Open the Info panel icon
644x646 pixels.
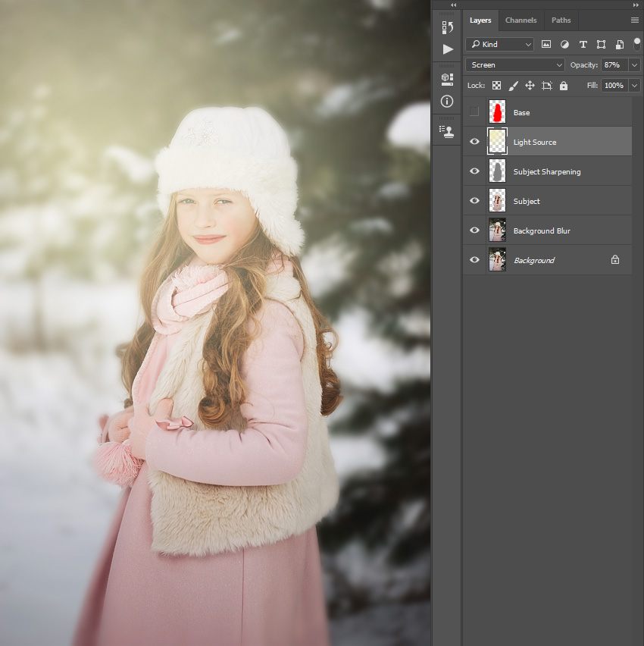click(447, 102)
